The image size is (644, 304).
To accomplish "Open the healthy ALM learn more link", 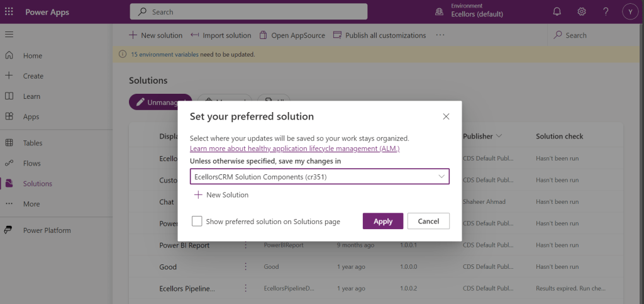I will pyautogui.click(x=294, y=149).
